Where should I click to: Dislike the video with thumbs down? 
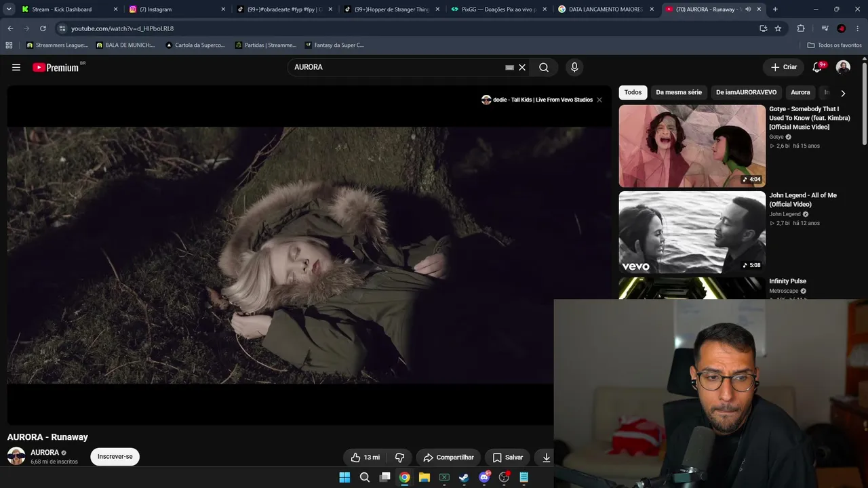click(x=400, y=457)
